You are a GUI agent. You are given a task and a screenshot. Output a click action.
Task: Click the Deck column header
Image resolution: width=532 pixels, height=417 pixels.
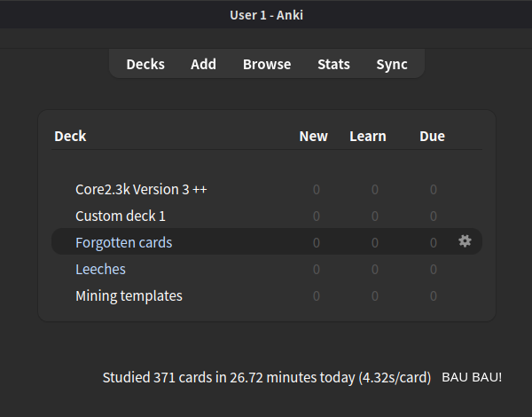coord(70,136)
